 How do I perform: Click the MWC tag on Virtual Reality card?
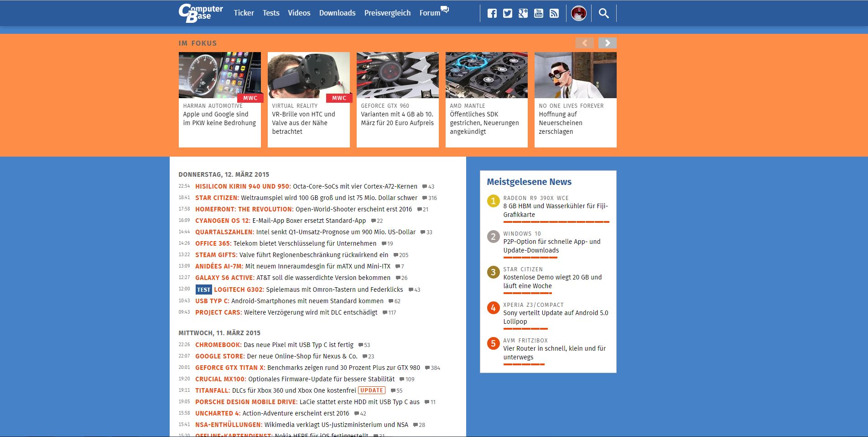(x=339, y=98)
